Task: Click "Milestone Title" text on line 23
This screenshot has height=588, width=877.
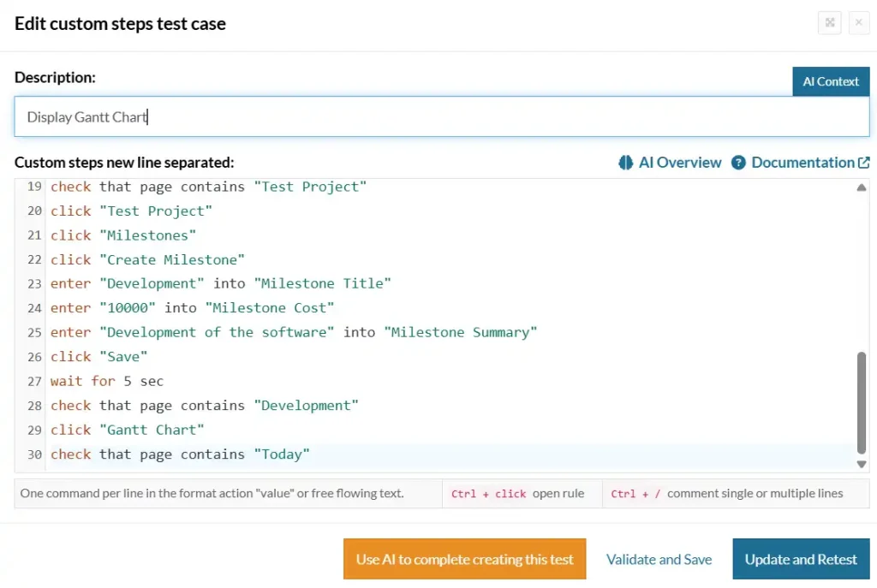Action: point(322,284)
